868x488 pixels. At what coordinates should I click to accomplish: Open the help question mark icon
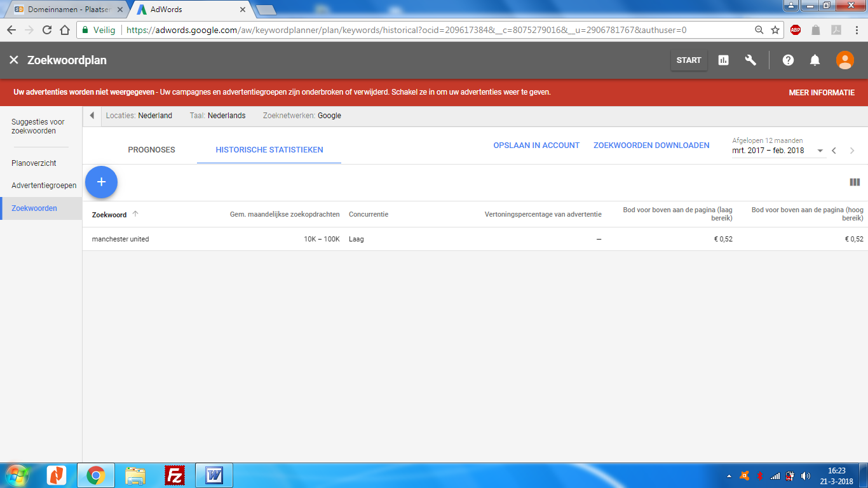[x=788, y=60]
